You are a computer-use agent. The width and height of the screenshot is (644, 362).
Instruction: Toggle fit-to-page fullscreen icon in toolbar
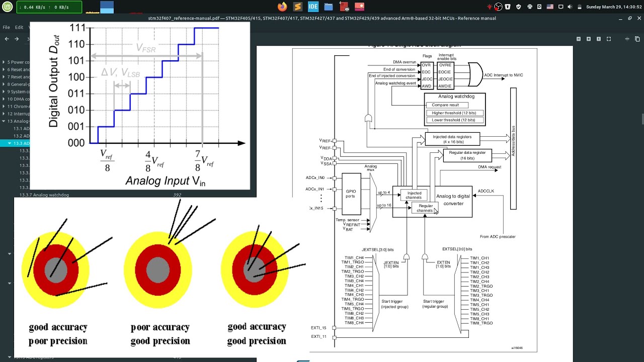[x=609, y=39]
